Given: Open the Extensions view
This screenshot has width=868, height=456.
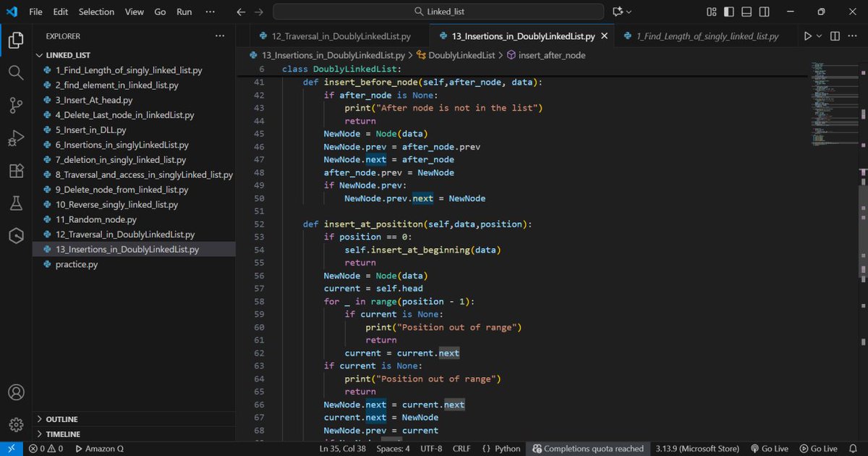Looking at the screenshot, I should pos(16,171).
